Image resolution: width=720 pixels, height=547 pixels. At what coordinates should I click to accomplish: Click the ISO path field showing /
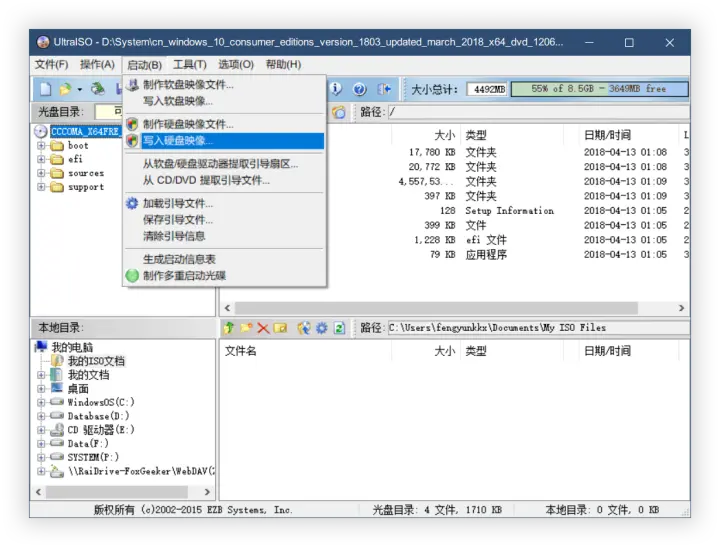click(x=538, y=112)
